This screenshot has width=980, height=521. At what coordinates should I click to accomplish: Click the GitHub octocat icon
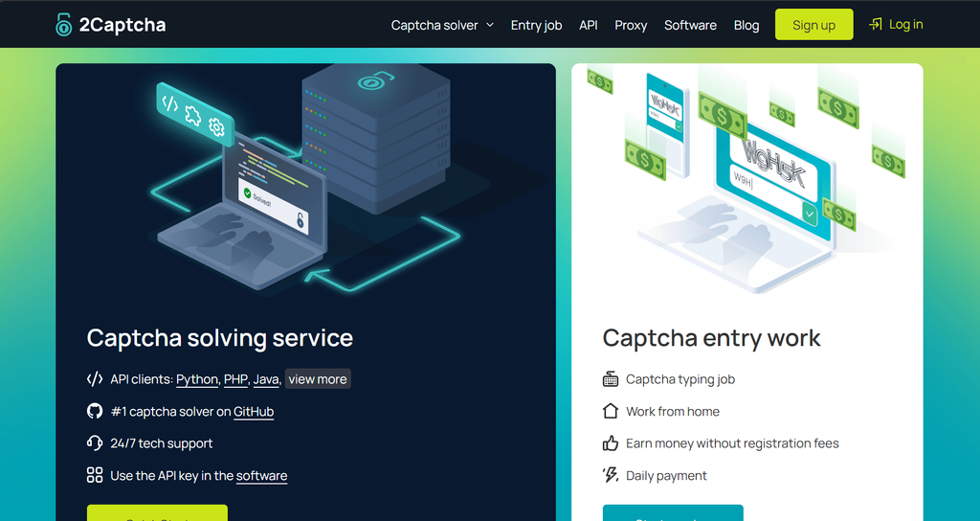click(95, 412)
